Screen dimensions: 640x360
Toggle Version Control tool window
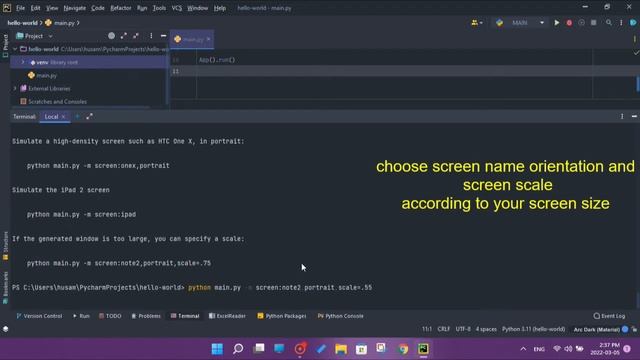(x=39, y=316)
